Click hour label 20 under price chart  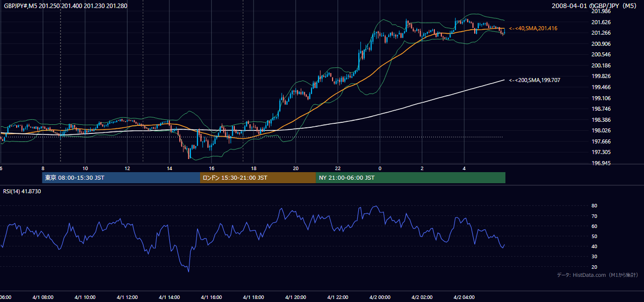click(296, 168)
